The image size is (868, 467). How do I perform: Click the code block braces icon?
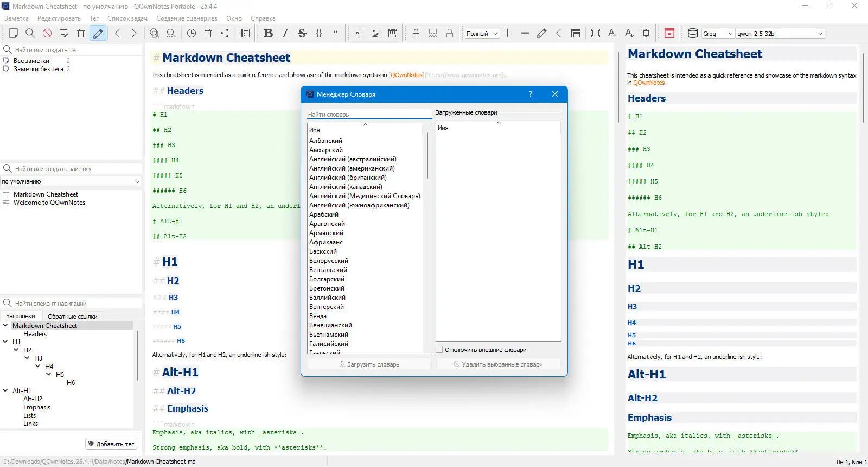319,33
